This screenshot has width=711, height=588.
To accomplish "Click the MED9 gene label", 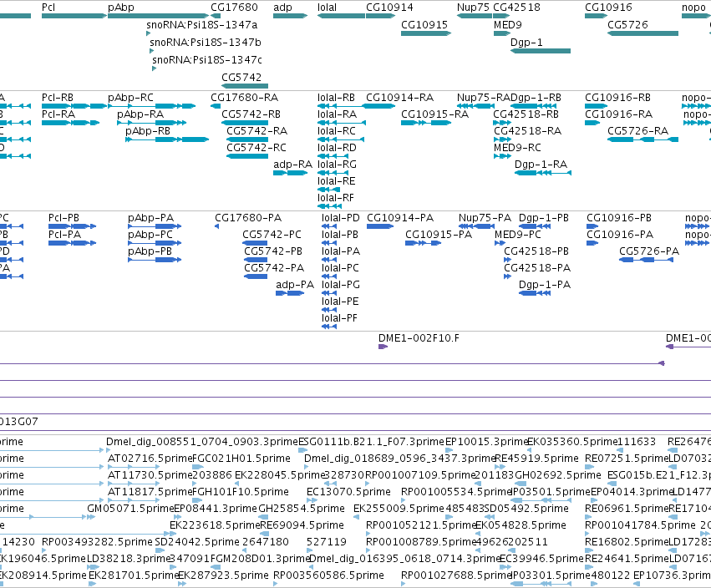I will (508, 25).
